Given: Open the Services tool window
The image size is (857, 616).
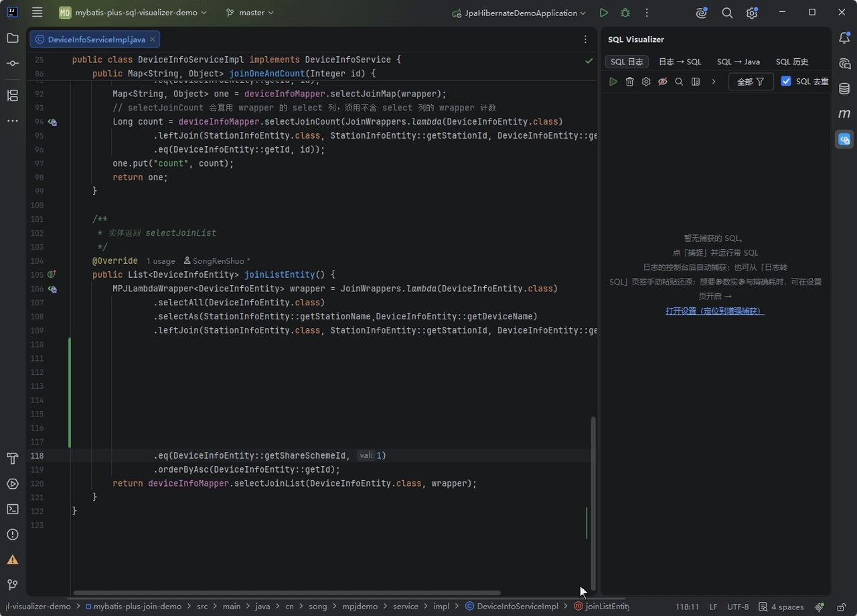Looking at the screenshot, I should tap(13, 483).
